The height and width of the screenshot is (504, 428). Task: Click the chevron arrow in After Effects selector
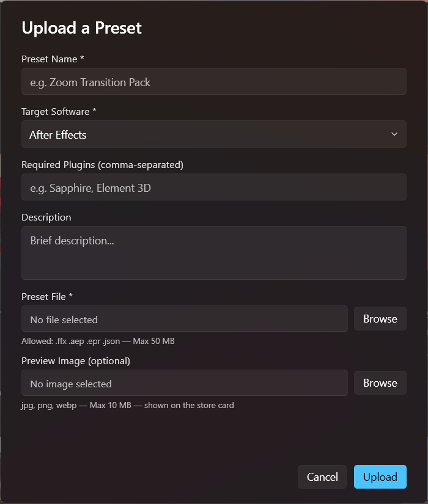pos(394,134)
